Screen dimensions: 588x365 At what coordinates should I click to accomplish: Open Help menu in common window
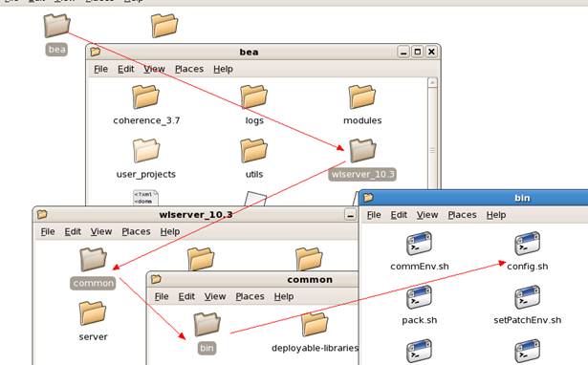tap(284, 296)
